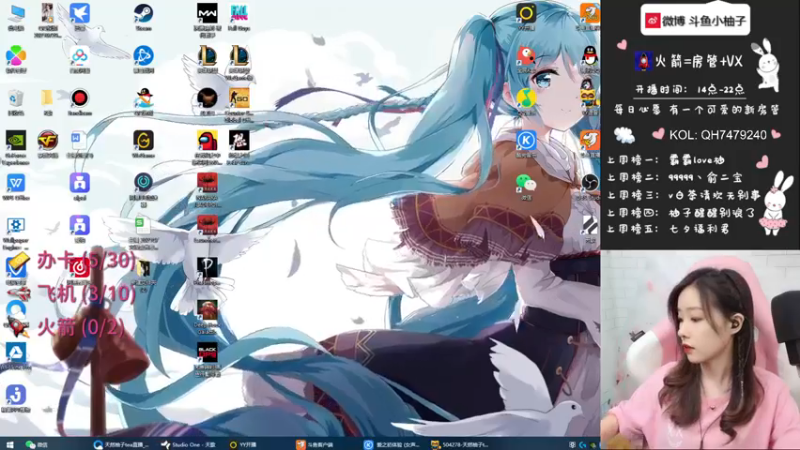
Task: Open the teal power-circle app icon
Action: [143, 182]
